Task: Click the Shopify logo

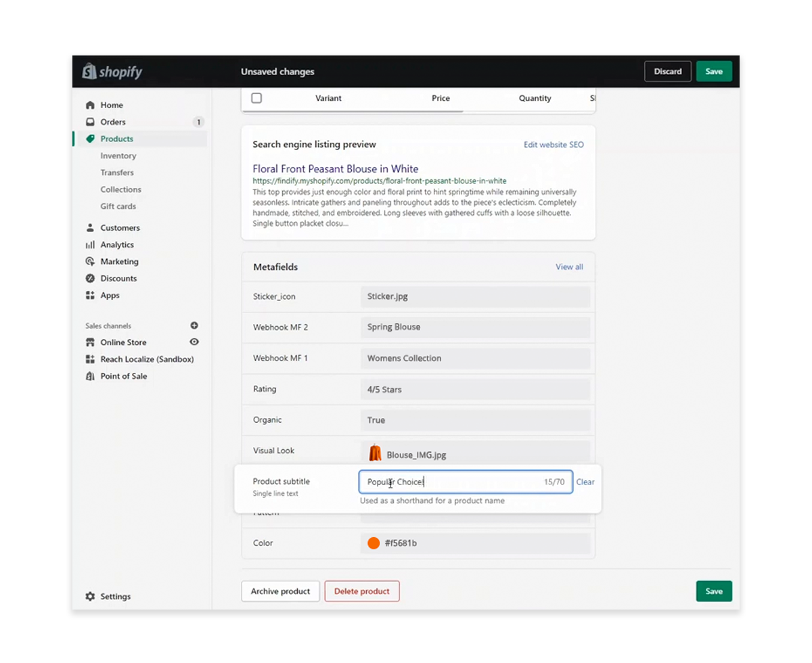Action: coord(112,72)
